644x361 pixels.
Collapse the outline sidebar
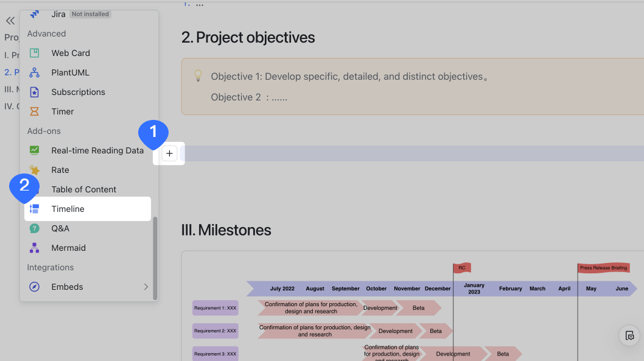click(10, 20)
